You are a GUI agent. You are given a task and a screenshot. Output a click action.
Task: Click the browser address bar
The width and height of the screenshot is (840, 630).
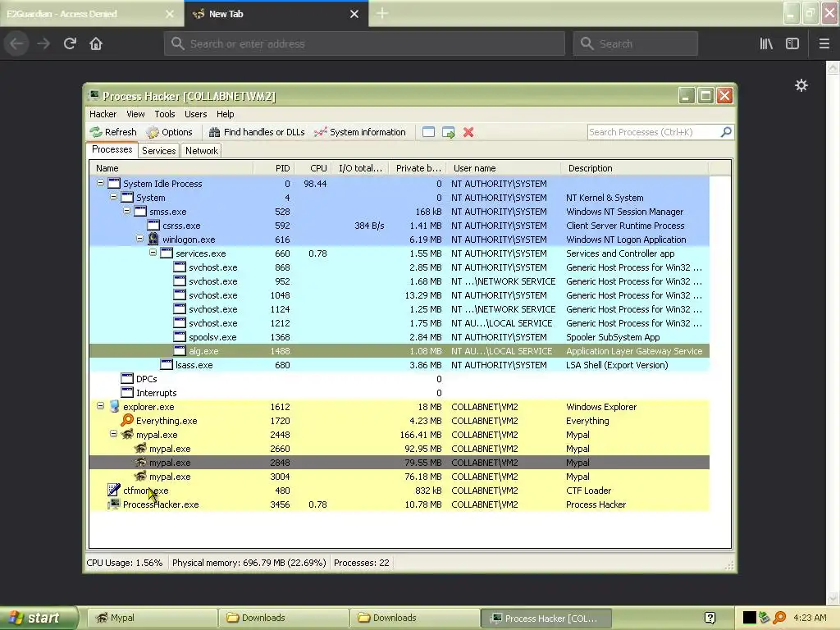pos(364,43)
